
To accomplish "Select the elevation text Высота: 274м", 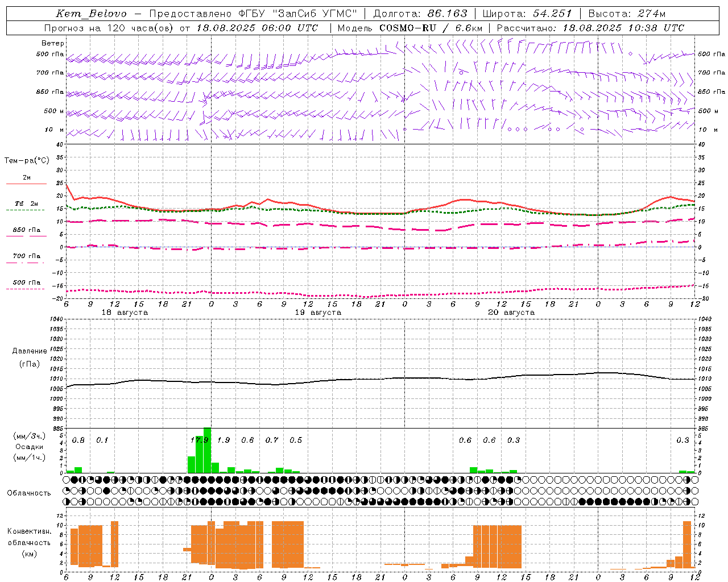I will [x=627, y=14].
